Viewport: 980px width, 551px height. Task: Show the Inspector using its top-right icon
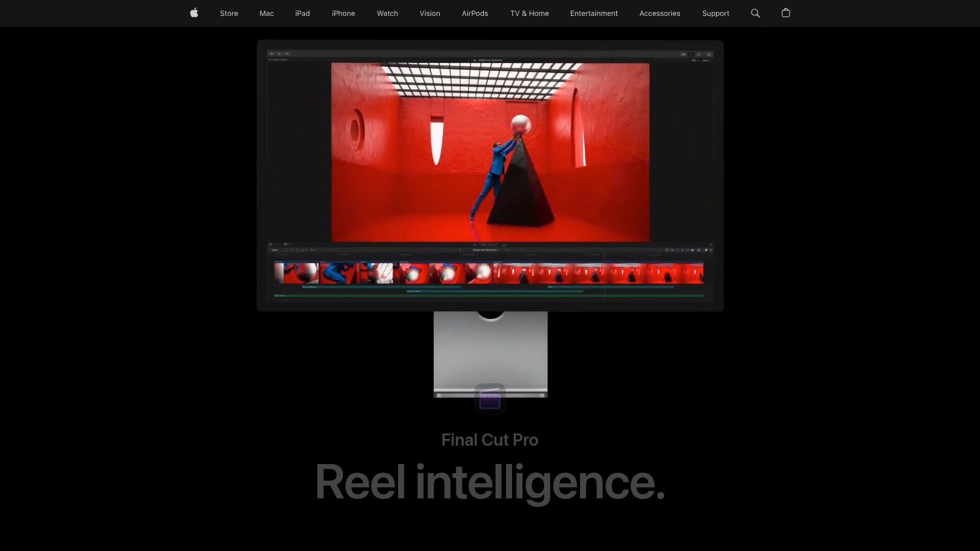(x=709, y=54)
